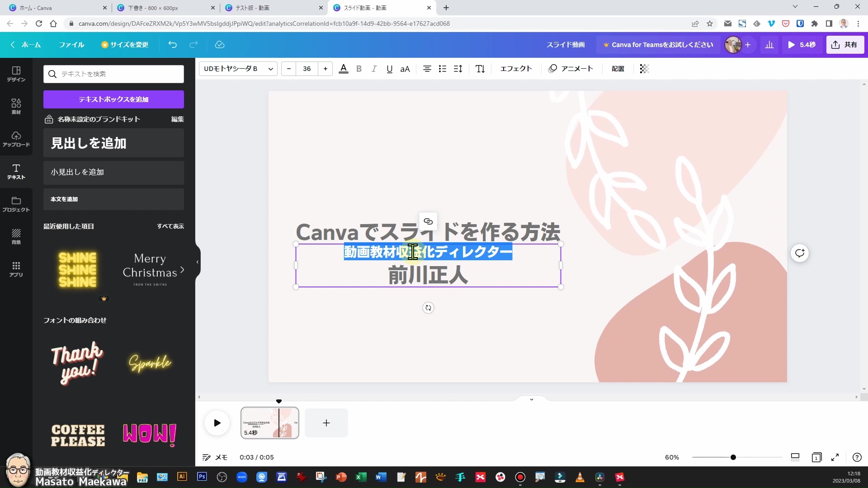Change text alignment

click(x=427, y=69)
